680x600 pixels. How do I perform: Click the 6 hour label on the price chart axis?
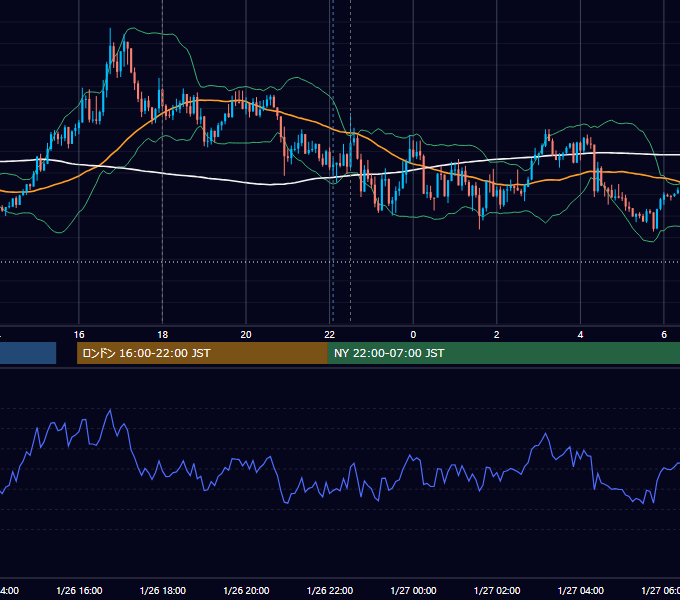pos(664,335)
